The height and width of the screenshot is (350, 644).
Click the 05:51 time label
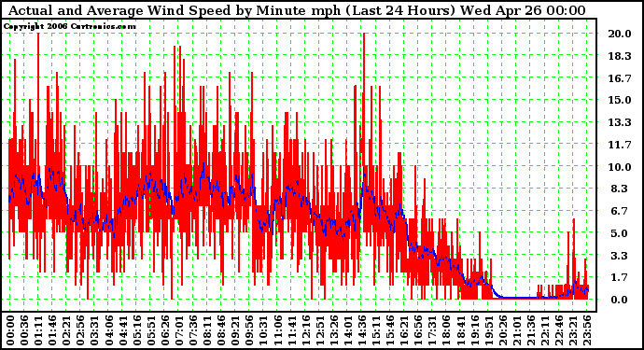[150, 330]
